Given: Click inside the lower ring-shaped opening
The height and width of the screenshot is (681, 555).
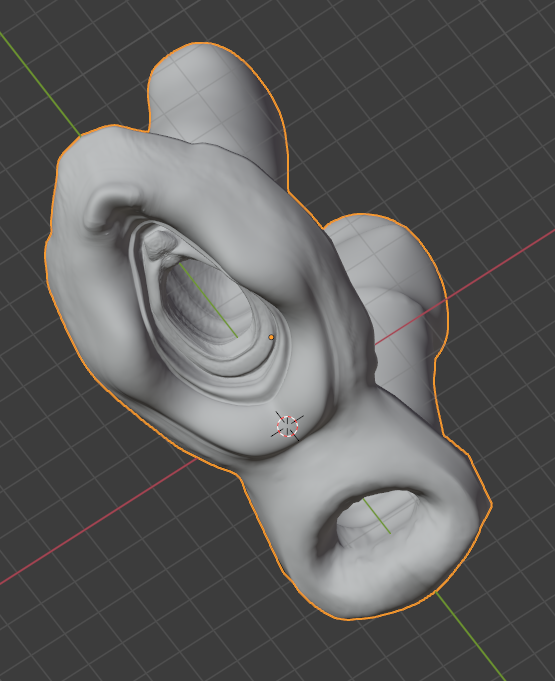Looking at the screenshot, I should coord(373,521).
